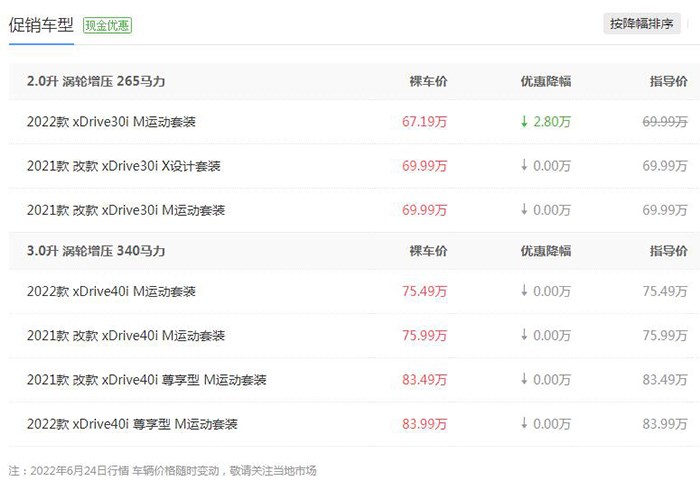Click 指导价 header in the 3.0升 section

point(668,251)
